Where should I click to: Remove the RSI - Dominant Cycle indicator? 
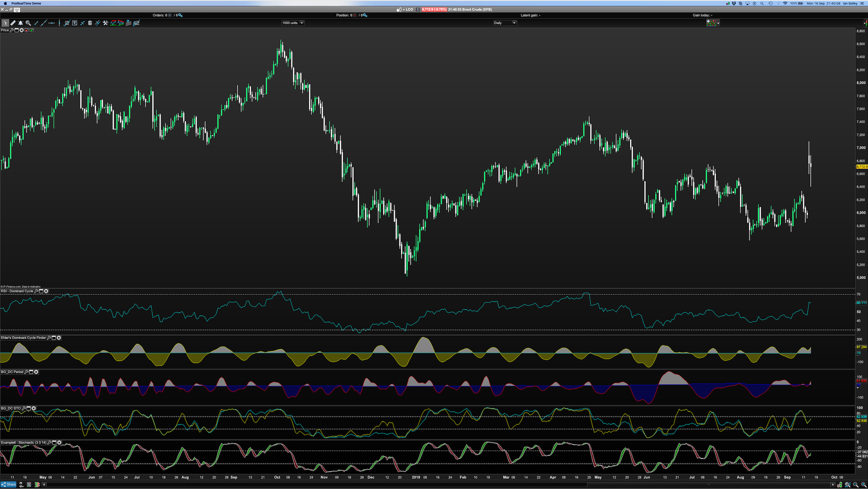pyautogui.click(x=46, y=291)
